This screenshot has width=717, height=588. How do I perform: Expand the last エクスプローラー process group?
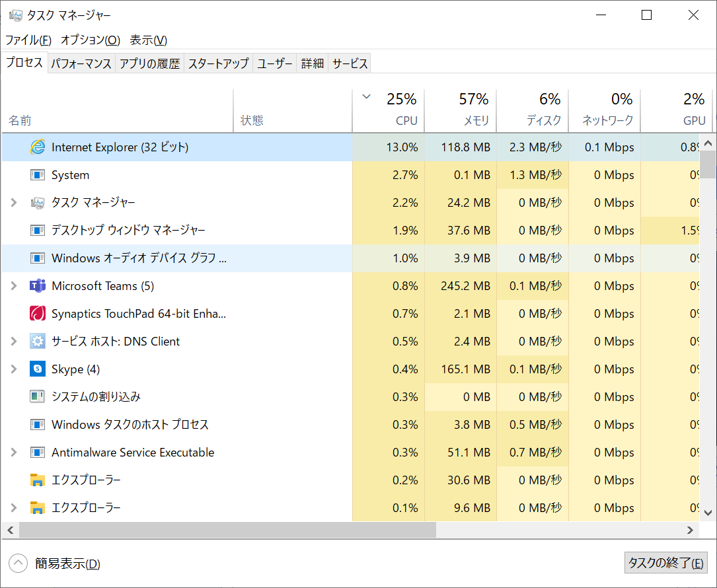[x=14, y=508]
